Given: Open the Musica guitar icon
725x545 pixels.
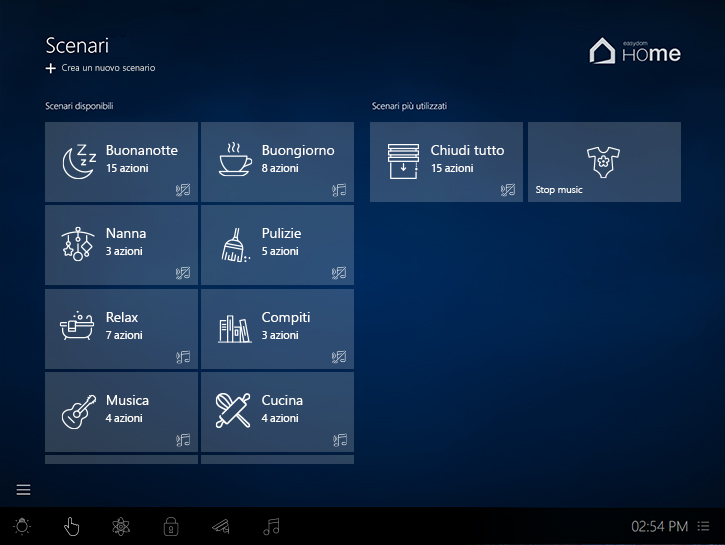Looking at the screenshot, I should [79, 411].
